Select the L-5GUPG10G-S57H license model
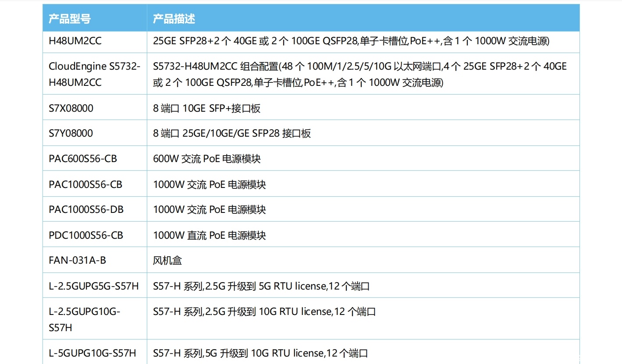This screenshot has height=364, width=622. (x=92, y=353)
